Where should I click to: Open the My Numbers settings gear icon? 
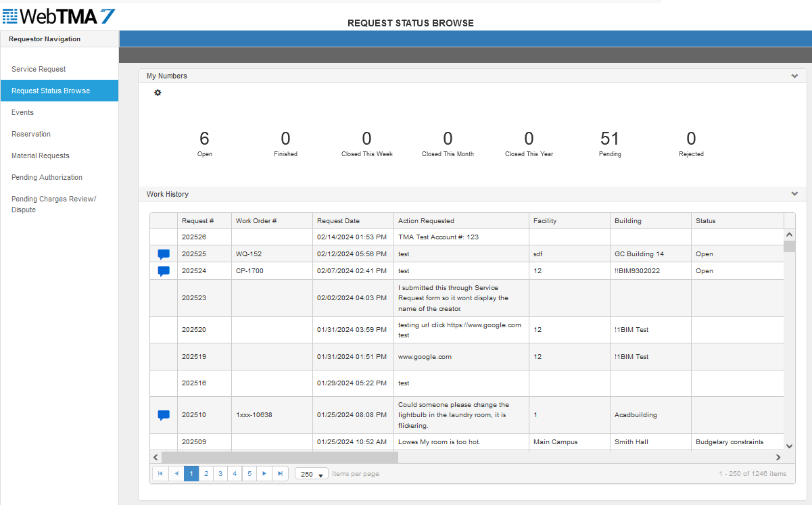coord(158,93)
